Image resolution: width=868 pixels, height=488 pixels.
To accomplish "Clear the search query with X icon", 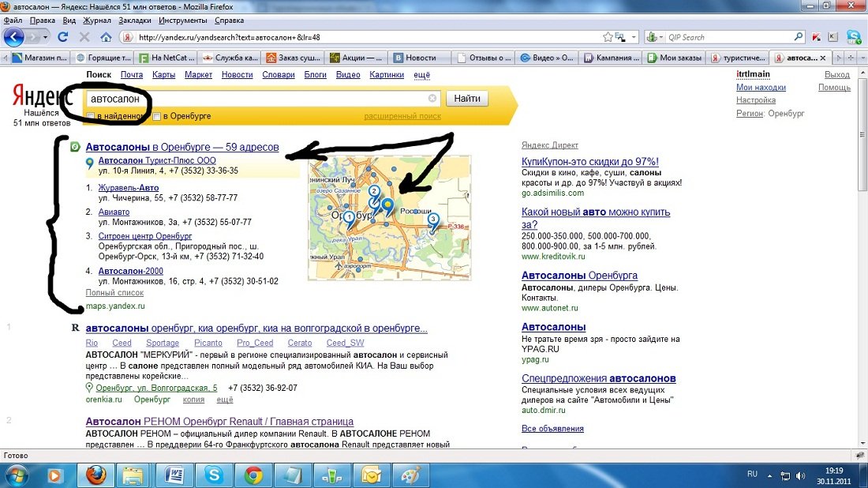I will [x=432, y=99].
